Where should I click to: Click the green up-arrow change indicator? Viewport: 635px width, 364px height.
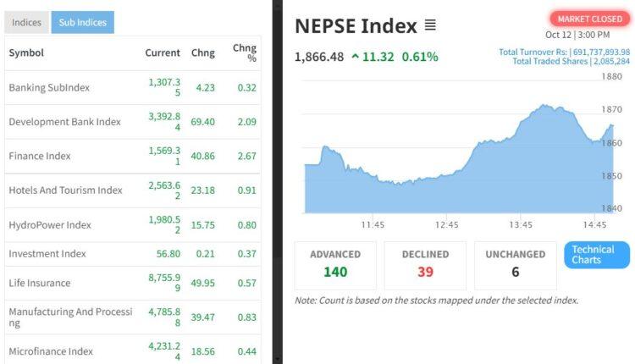tap(354, 58)
